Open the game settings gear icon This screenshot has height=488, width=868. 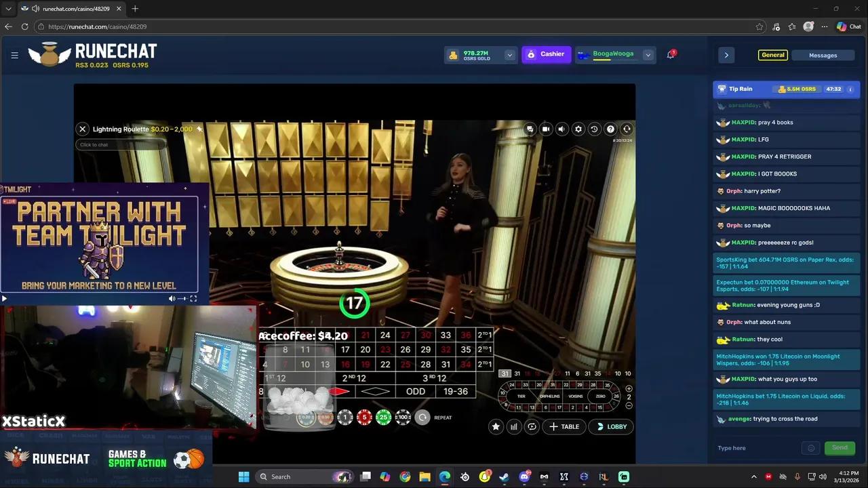tap(578, 129)
